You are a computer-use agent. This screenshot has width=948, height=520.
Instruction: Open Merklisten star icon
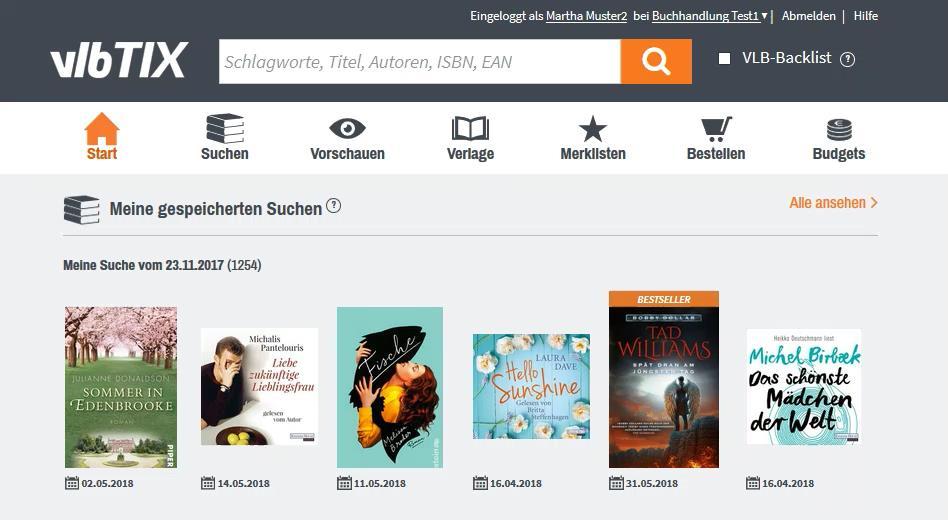point(592,129)
